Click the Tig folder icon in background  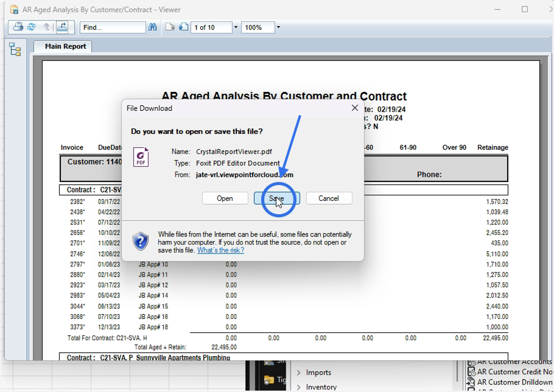(x=269, y=380)
